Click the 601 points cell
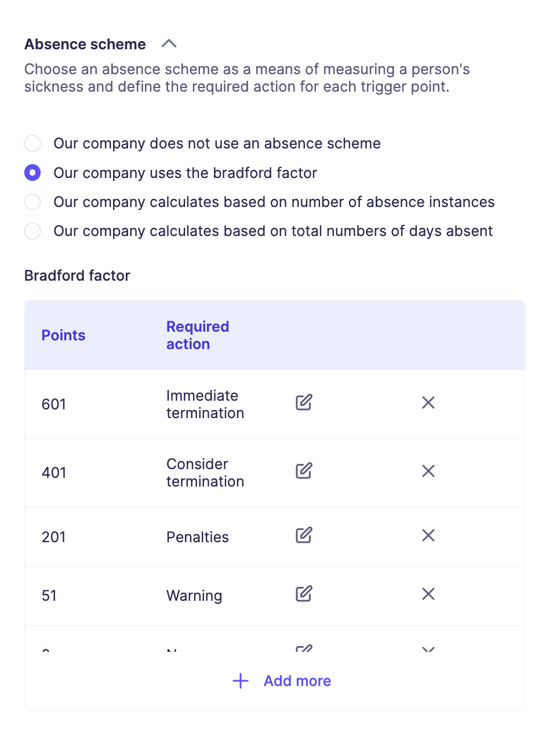This screenshot has width=560, height=733. (x=54, y=404)
